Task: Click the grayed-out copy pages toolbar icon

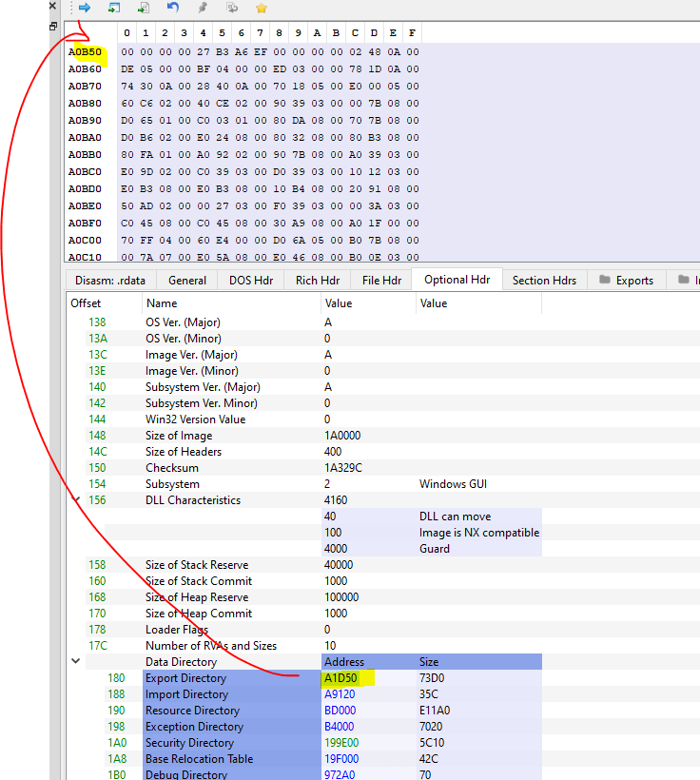Action: [231, 8]
